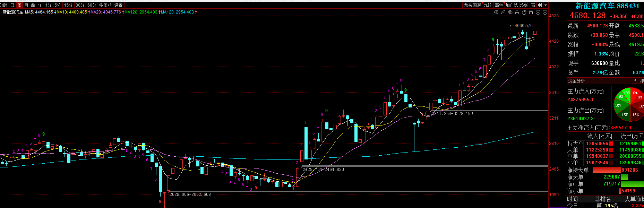644x208 pixels.
Task: Open the toolbar dropdown arrow
Action: coord(546,5)
